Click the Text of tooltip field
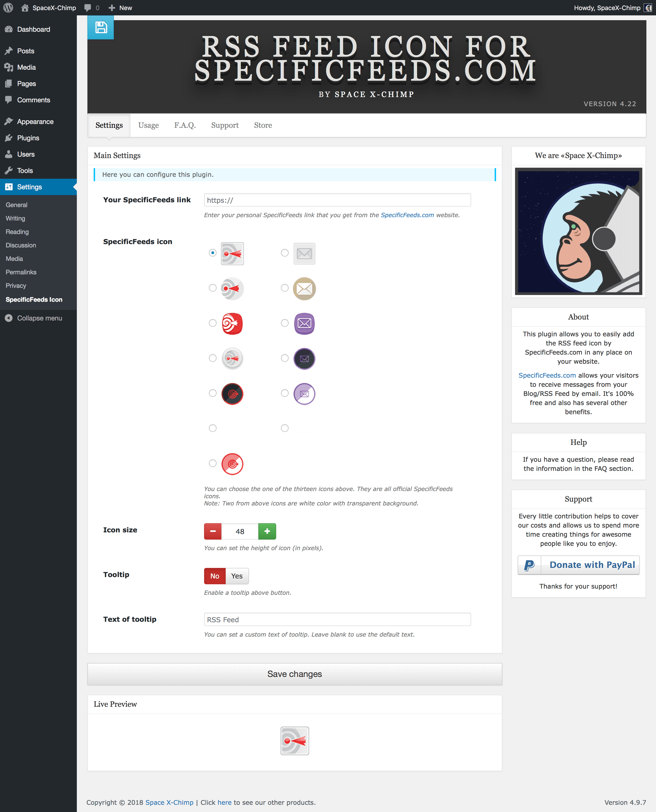The width and height of the screenshot is (656, 812). click(x=337, y=619)
